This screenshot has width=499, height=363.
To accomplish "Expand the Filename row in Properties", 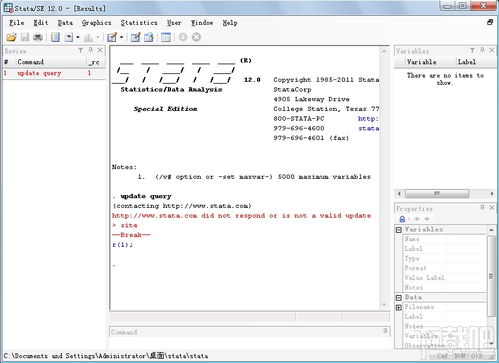I will pyautogui.click(x=399, y=307).
